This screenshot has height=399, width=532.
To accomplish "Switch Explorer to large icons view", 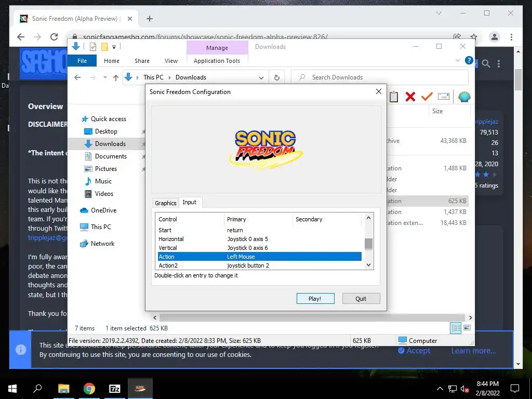I will click(x=467, y=328).
